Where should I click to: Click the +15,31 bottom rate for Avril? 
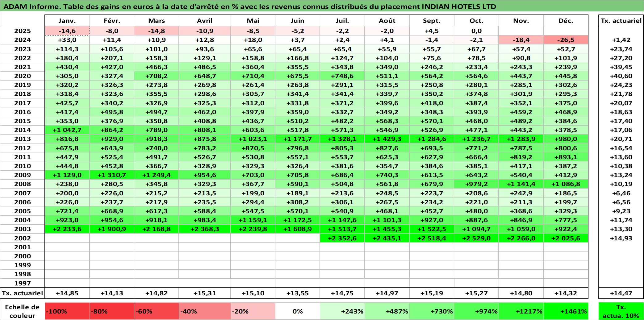[x=205, y=293]
